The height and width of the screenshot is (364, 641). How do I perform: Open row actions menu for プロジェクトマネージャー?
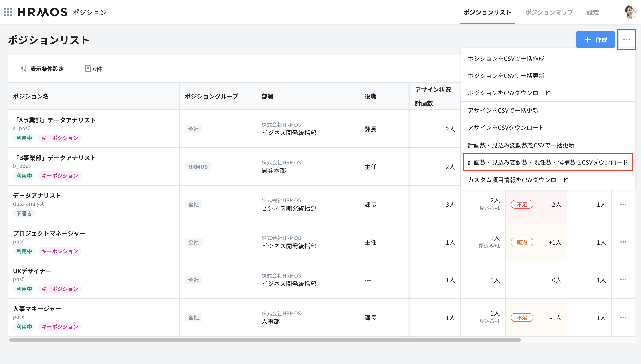(x=623, y=242)
